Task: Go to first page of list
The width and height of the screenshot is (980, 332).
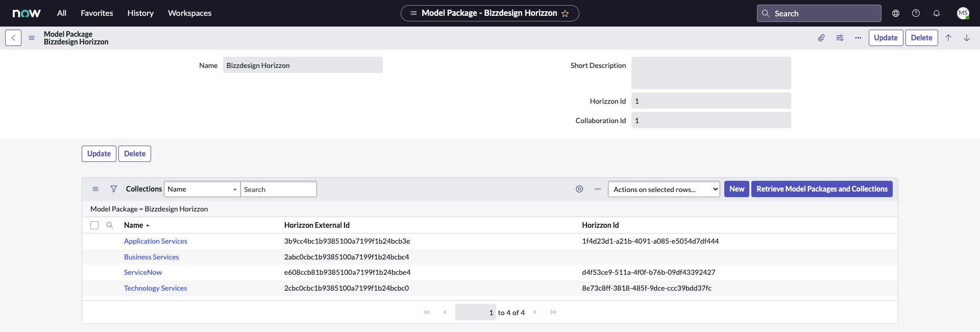Action: coord(427,312)
